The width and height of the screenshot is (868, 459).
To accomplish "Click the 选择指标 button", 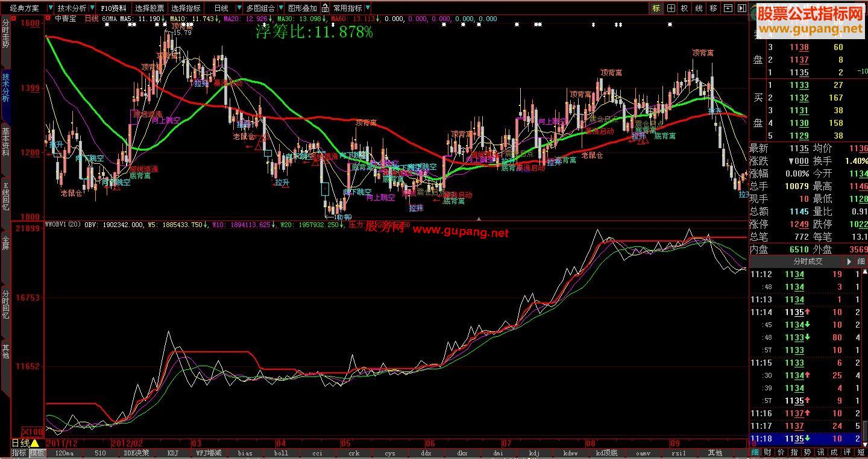I will coord(186,8).
